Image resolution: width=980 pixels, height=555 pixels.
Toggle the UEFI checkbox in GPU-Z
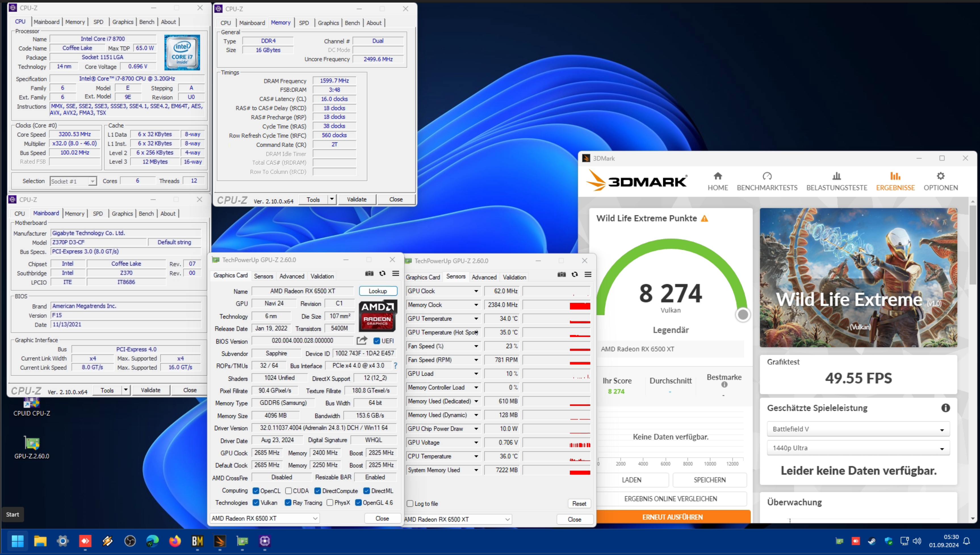(x=376, y=341)
